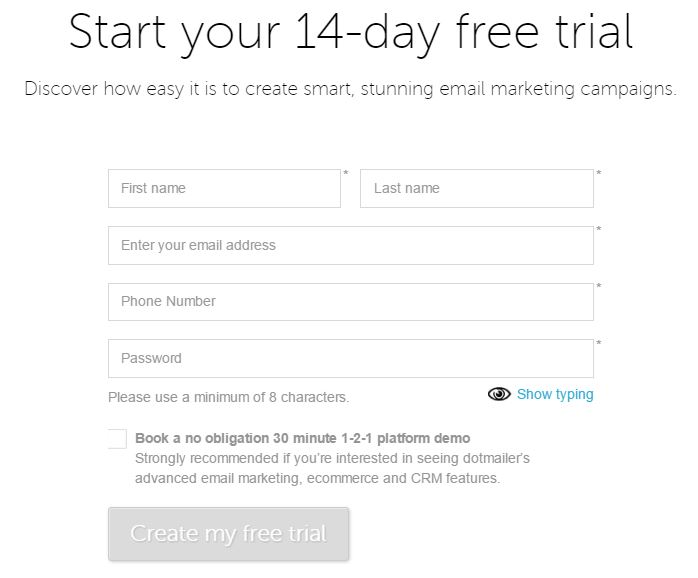Click the 'Discover how easy it is' subtitle
698x578 pixels.
(351, 89)
